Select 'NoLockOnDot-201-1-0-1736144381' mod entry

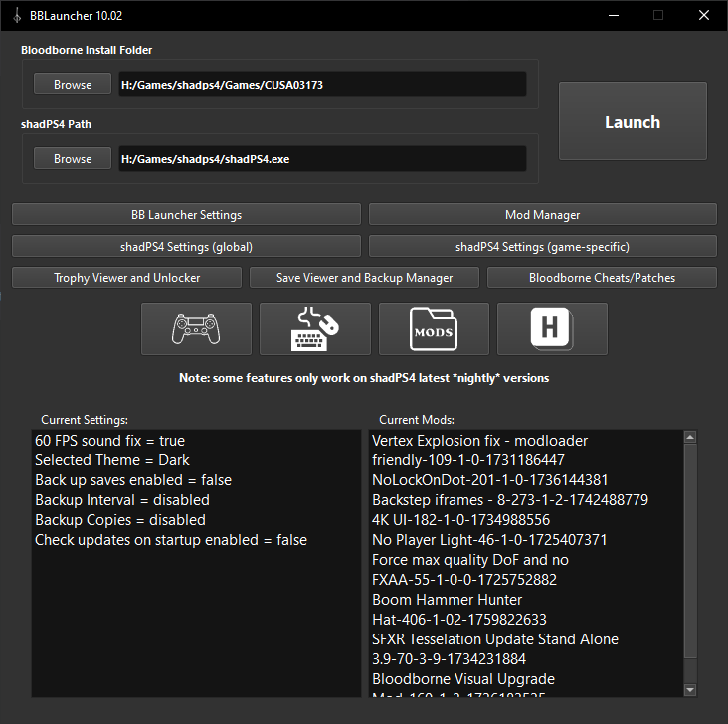[490, 480]
